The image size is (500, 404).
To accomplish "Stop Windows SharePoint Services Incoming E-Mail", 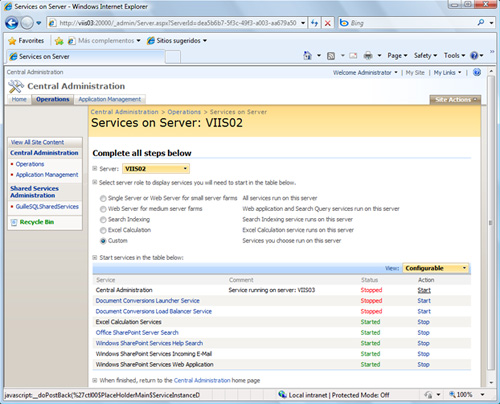I will click(x=423, y=354).
